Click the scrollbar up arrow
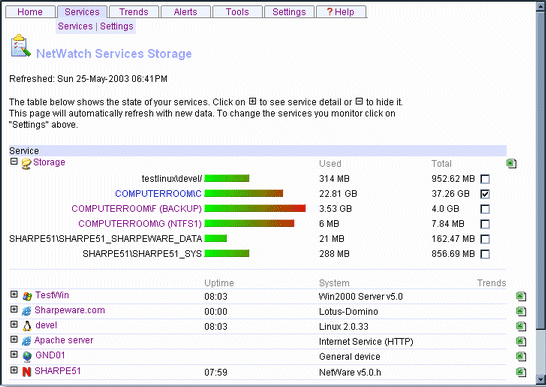This screenshot has height=387, width=546. tap(541, 8)
